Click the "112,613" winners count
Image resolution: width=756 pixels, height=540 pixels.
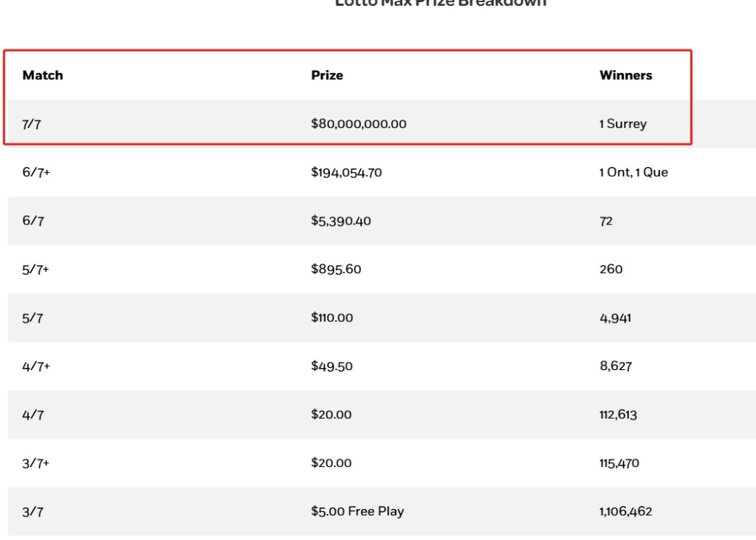tap(618, 415)
